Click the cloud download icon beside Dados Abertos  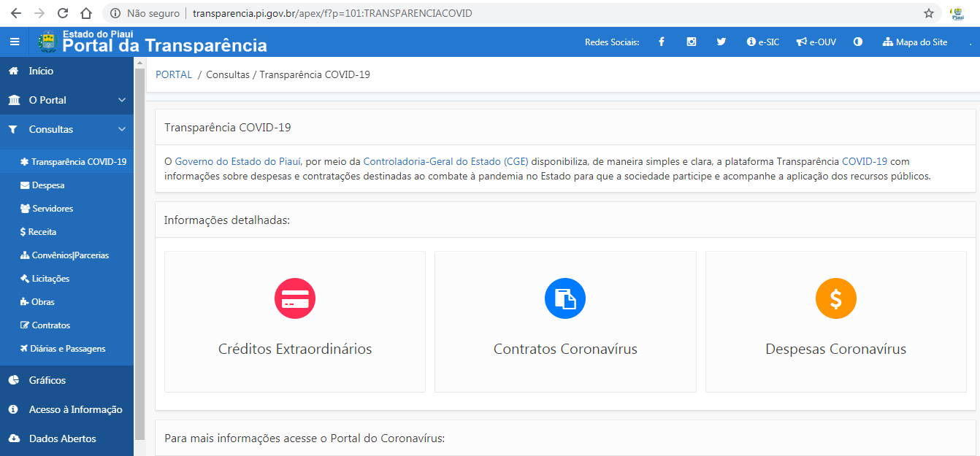14,438
